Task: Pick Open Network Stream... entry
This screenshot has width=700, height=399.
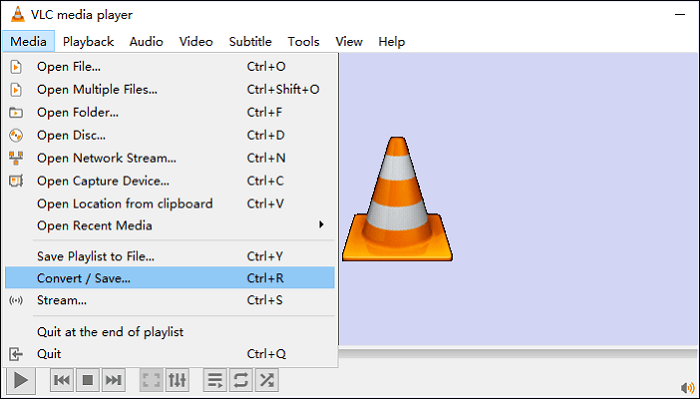Action: (x=170, y=158)
